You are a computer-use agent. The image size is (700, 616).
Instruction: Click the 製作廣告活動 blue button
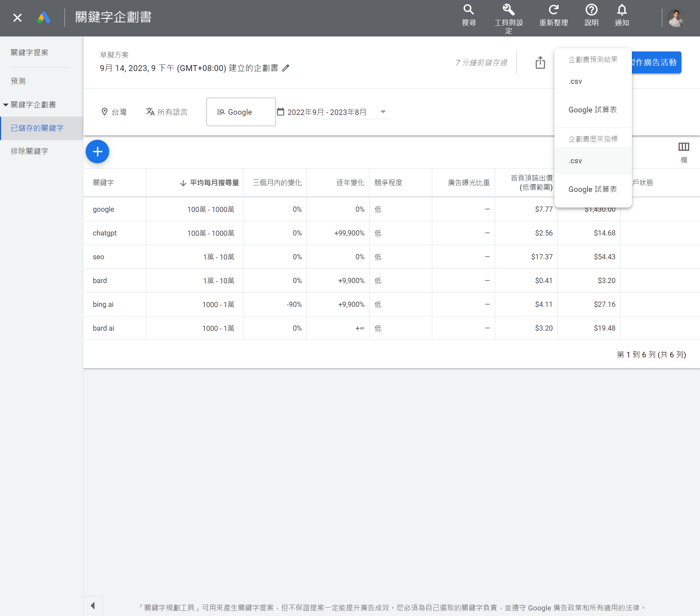(x=656, y=62)
